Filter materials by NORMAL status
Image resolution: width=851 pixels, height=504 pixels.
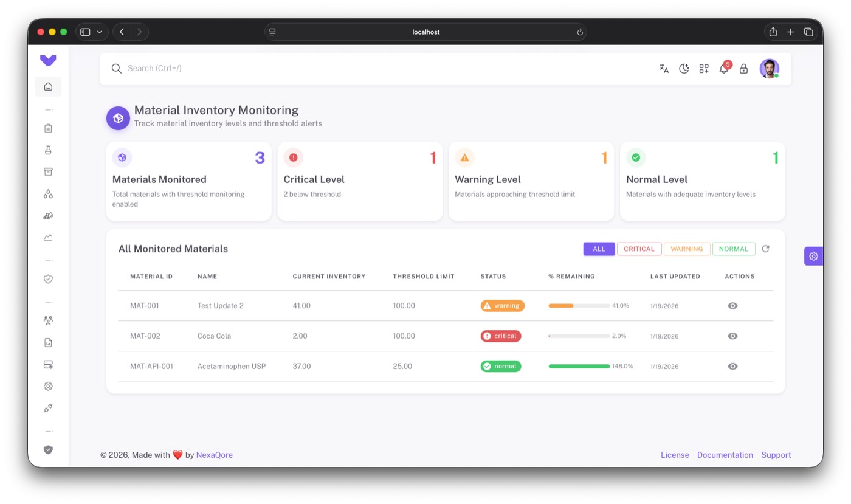[734, 249]
